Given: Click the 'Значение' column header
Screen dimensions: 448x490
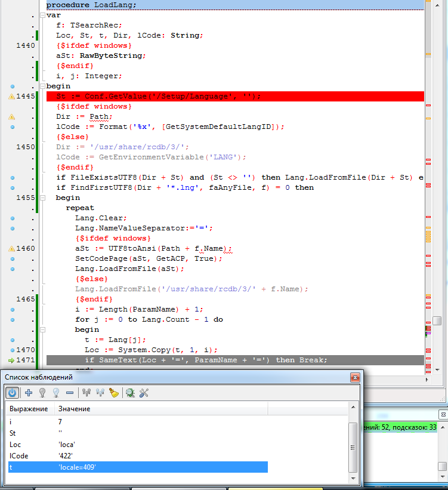Looking at the screenshot, I should click(75, 409).
